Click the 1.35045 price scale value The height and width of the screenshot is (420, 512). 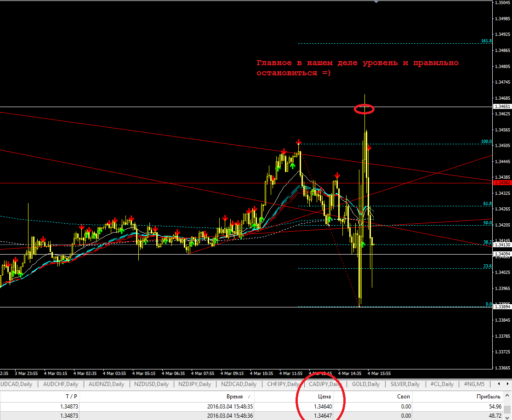pos(502,3)
